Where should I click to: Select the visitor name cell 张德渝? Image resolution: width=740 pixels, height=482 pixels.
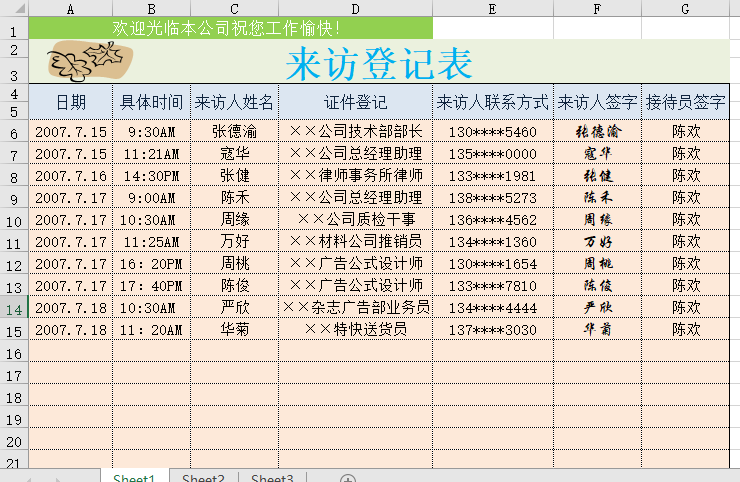(234, 131)
